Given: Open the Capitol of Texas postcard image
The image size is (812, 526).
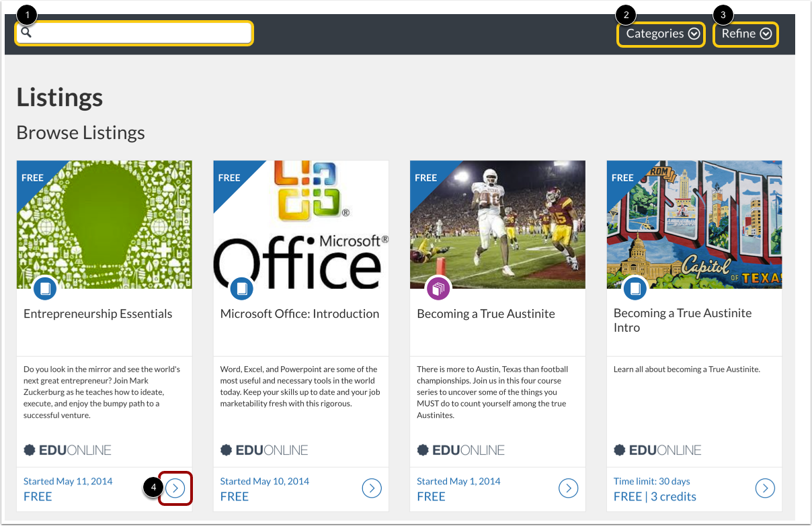Looking at the screenshot, I should 694,224.
